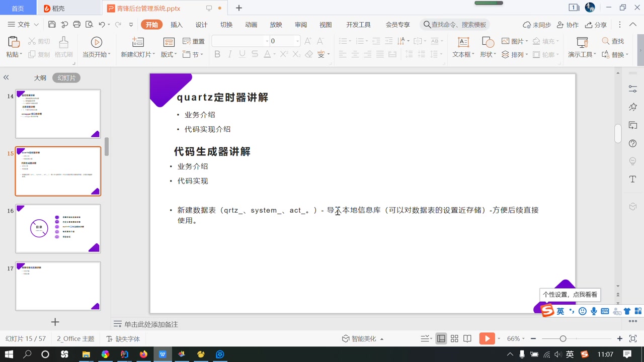
Task: Click the Save icon in quick access toolbar
Action: point(52,25)
